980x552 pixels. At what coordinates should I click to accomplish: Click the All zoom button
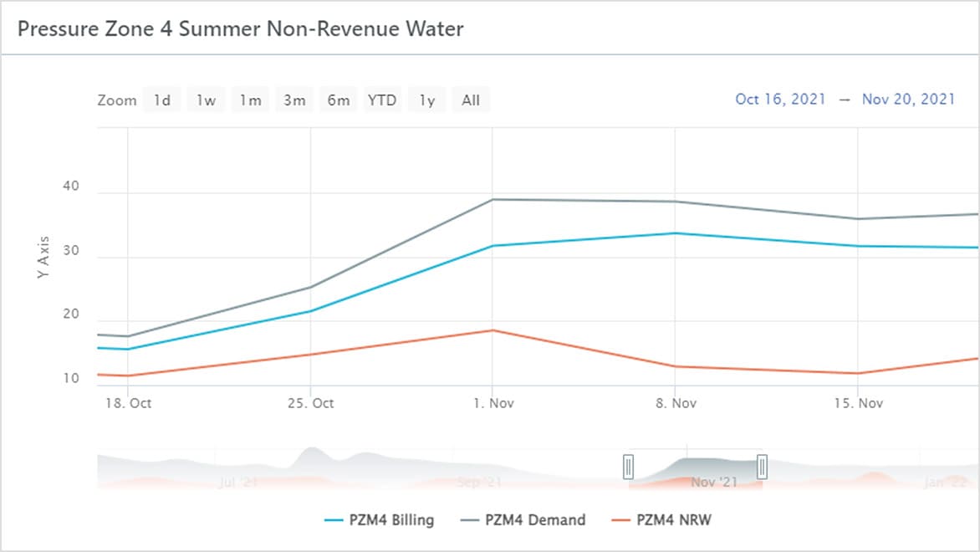tap(470, 100)
